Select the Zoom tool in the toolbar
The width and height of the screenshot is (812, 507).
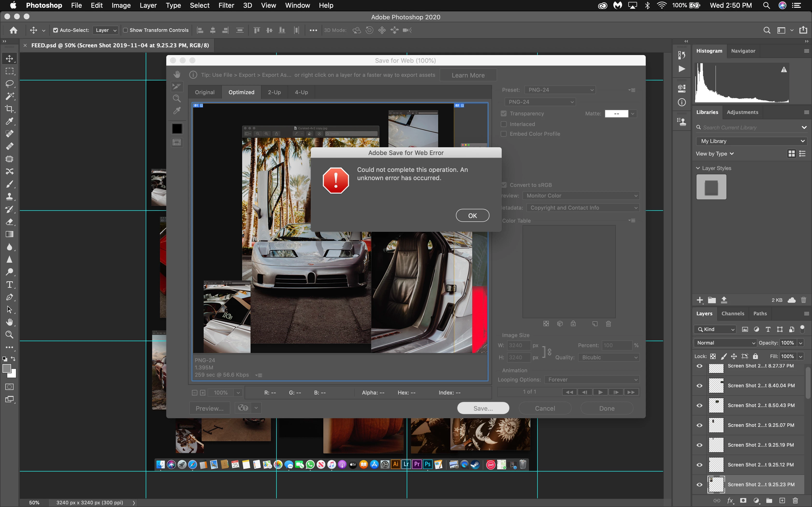click(x=9, y=335)
